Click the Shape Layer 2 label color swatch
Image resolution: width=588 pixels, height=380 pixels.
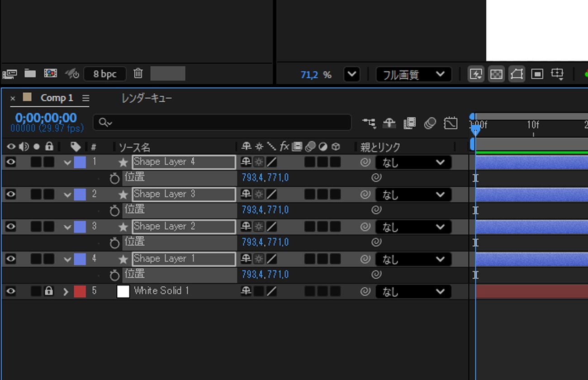[x=80, y=227]
